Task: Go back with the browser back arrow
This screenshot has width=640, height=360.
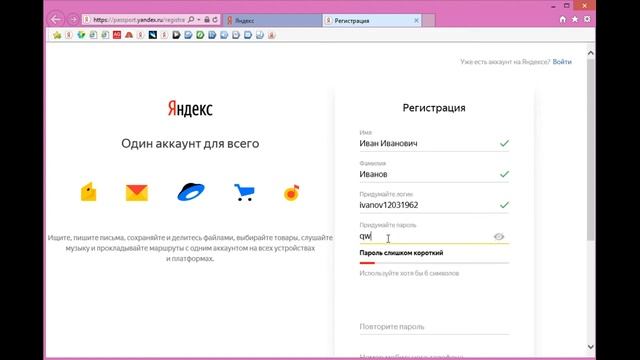Action: pos(56,19)
